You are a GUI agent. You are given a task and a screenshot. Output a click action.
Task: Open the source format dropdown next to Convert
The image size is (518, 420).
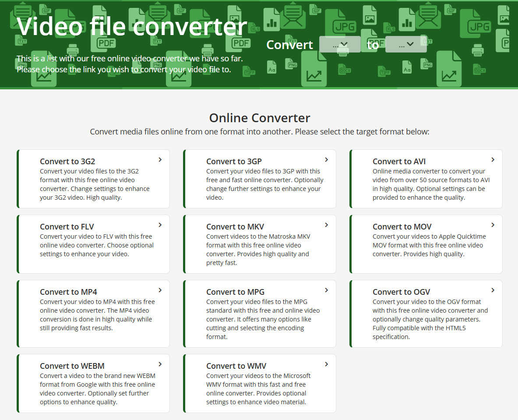click(x=340, y=44)
